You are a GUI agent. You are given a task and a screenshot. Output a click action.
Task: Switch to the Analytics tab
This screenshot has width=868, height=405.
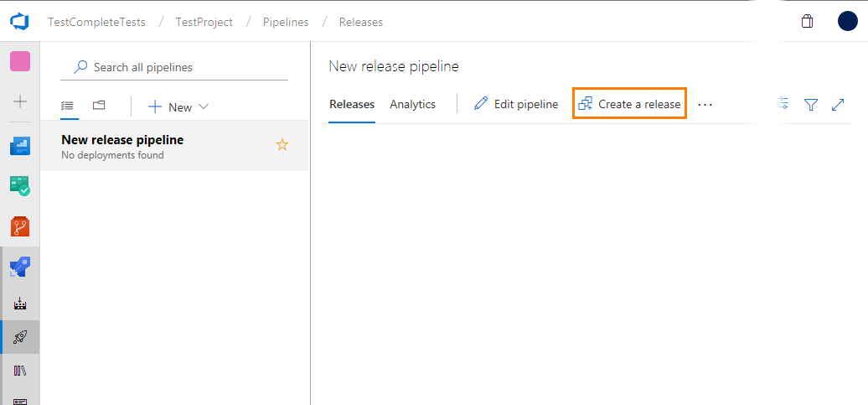click(412, 104)
